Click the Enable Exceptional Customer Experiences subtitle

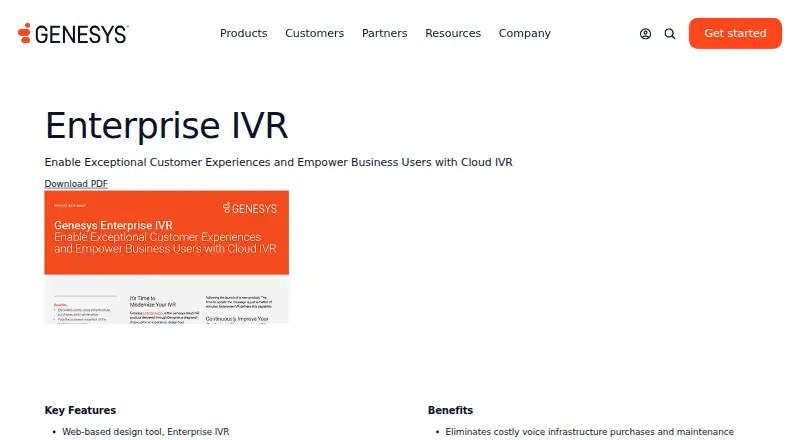279,162
